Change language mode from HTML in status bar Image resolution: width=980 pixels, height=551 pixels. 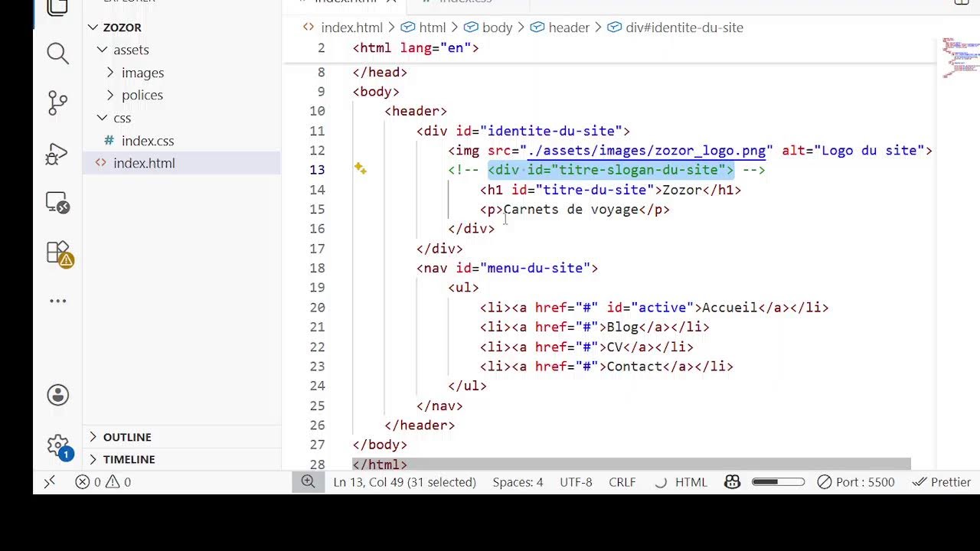[691, 482]
